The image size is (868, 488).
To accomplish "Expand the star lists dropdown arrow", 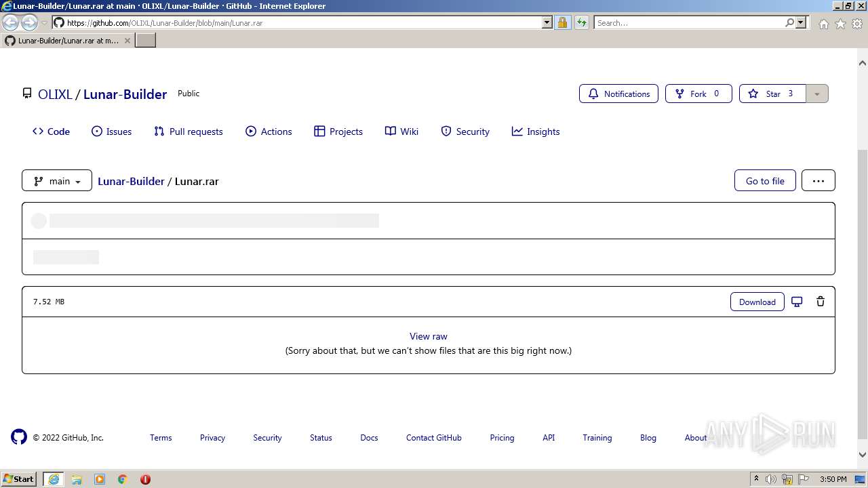I will point(817,94).
